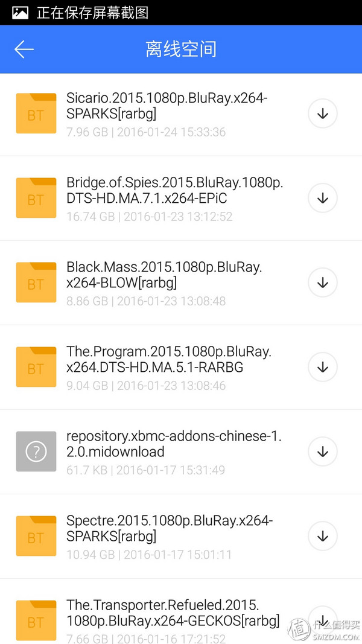Open the Spectre BT folder icon
This screenshot has width=362, height=644.
tap(36, 536)
